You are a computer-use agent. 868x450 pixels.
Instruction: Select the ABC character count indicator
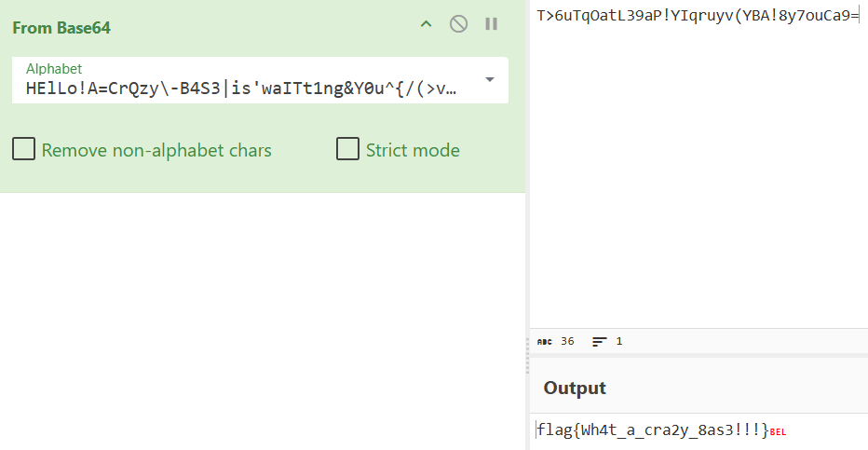[x=545, y=342]
